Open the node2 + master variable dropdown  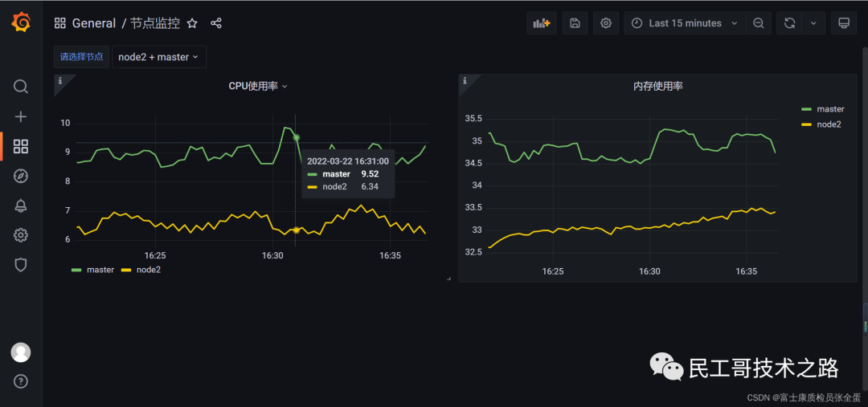[x=159, y=57]
